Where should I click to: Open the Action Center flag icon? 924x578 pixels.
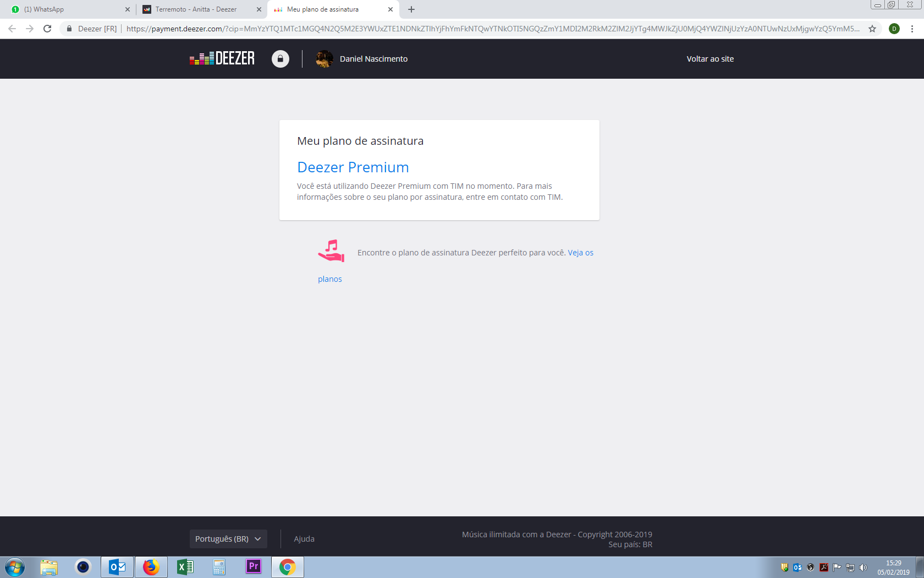(837, 568)
